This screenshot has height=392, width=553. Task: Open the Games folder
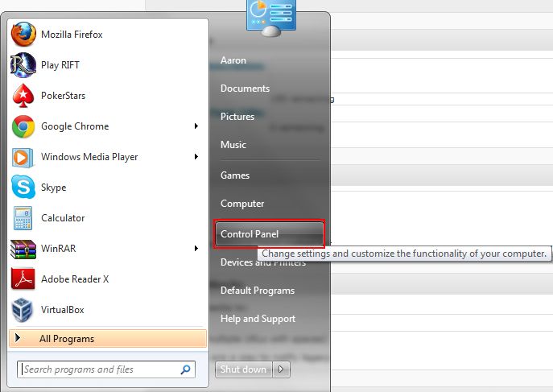(x=235, y=175)
